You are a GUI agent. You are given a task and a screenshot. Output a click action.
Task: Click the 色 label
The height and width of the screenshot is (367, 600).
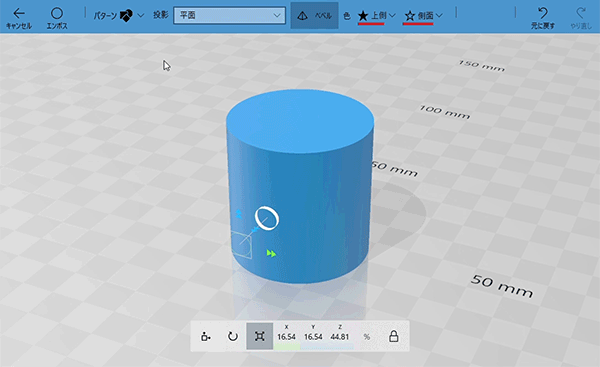pyautogui.click(x=347, y=16)
